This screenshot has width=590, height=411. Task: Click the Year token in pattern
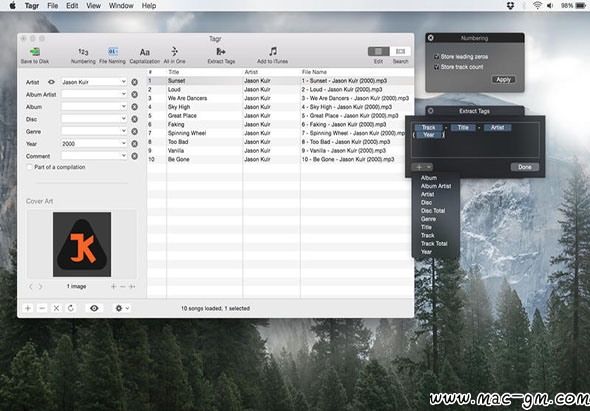(x=429, y=135)
